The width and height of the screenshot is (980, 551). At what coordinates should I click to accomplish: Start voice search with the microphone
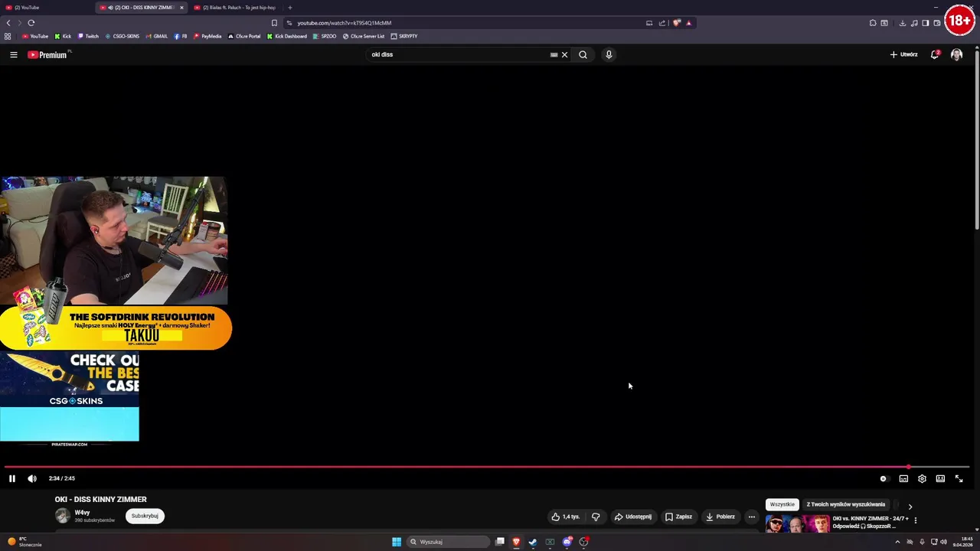pos(609,54)
